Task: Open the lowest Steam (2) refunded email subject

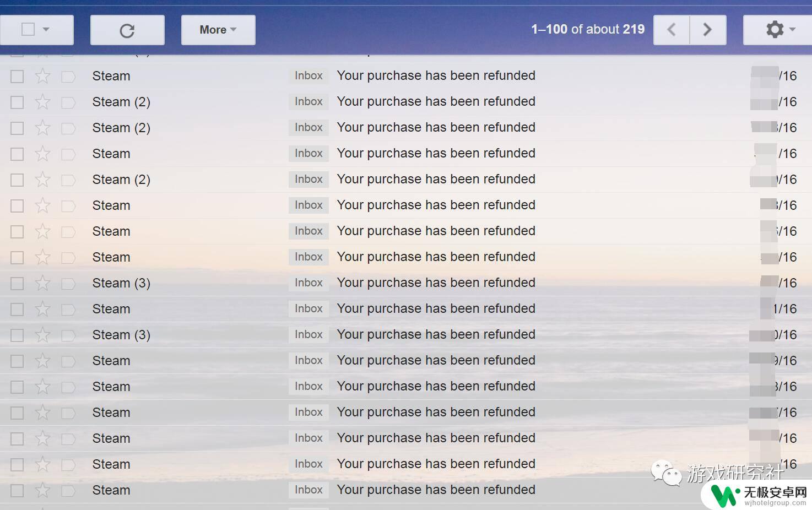Action: click(x=436, y=179)
